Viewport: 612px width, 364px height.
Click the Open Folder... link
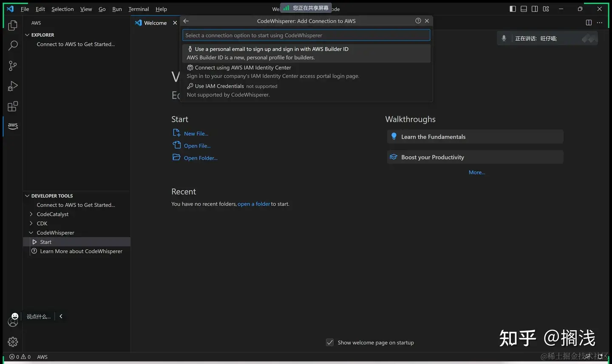pyautogui.click(x=201, y=158)
